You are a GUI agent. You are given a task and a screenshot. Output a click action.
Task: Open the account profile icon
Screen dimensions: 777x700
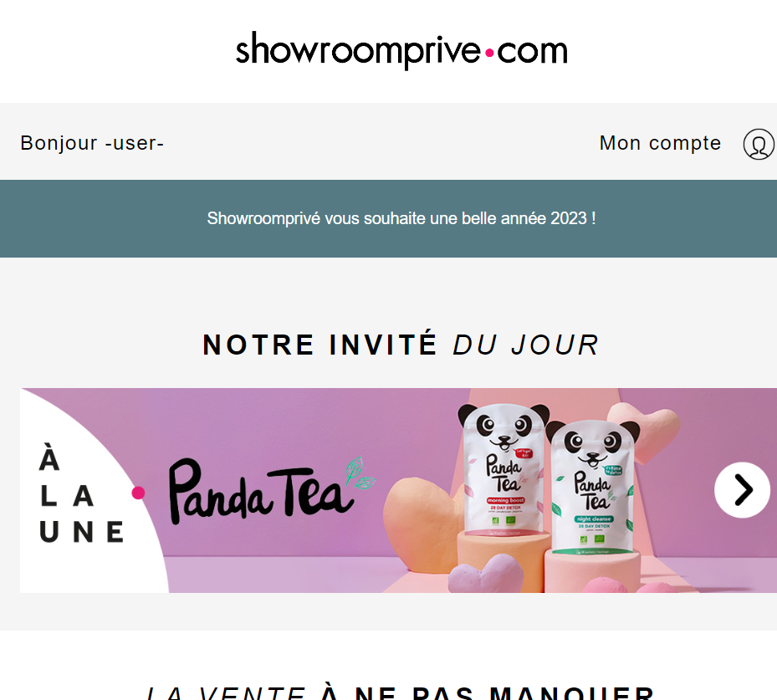759,144
